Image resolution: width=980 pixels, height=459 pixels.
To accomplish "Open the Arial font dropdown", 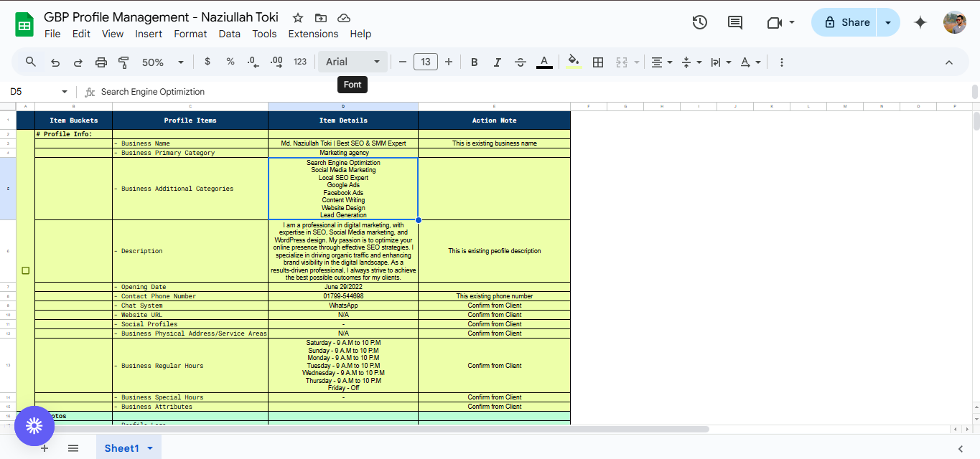I will [353, 62].
